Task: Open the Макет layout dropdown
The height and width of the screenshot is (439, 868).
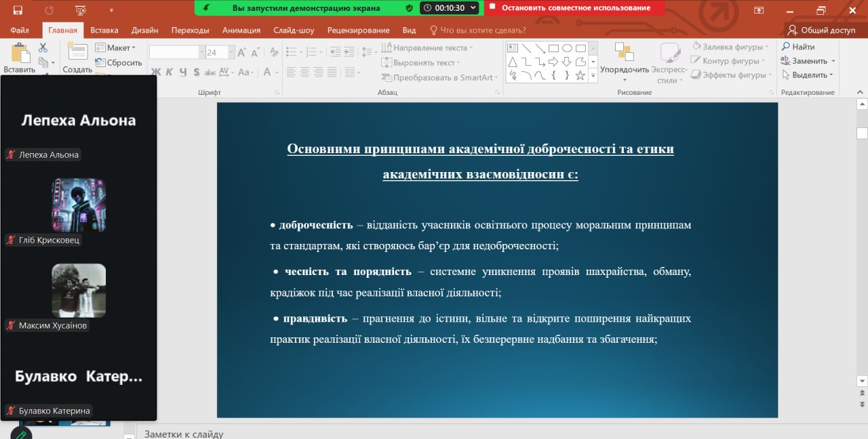Action: pos(115,48)
